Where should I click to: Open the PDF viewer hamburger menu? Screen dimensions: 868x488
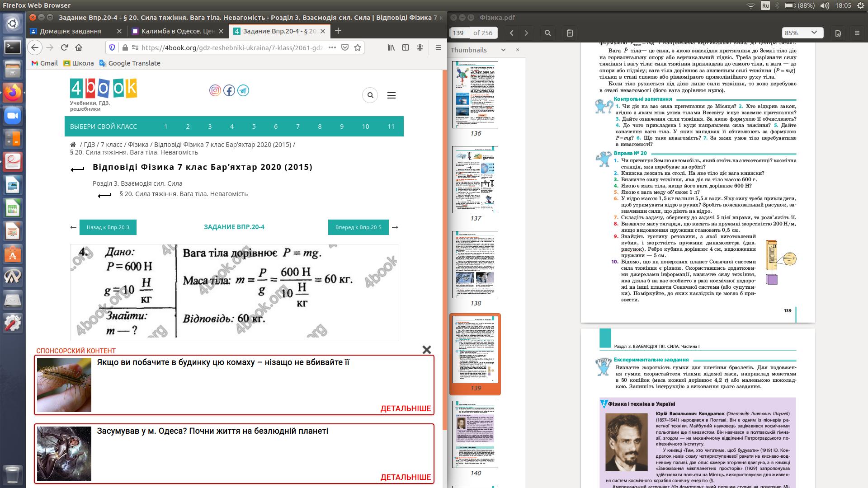coord(857,33)
